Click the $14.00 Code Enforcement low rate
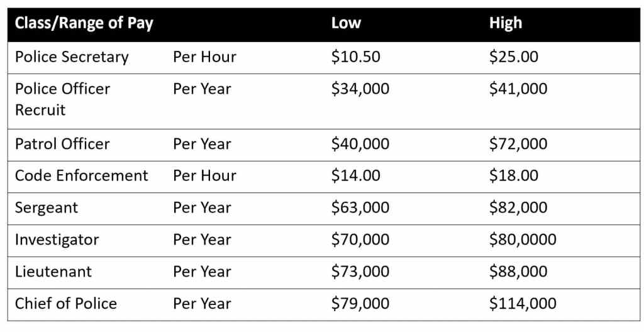 point(355,175)
